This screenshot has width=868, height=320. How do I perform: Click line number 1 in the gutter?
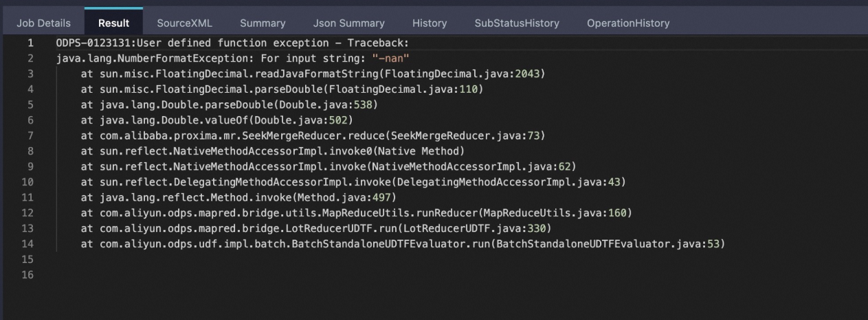(30, 43)
